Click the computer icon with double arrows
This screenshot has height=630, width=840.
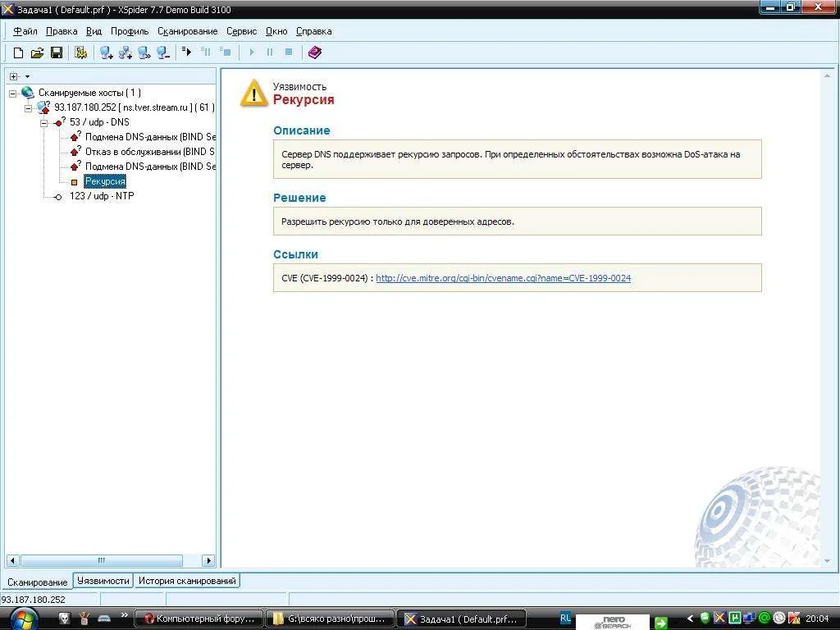(144, 52)
